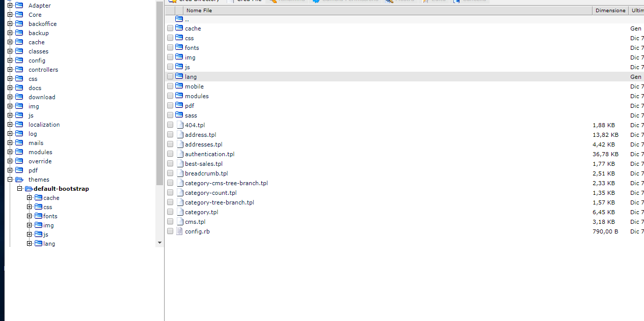Screen dimensions: 644x321
Task: Click the sass folder icon in file list
Action: tap(179, 115)
